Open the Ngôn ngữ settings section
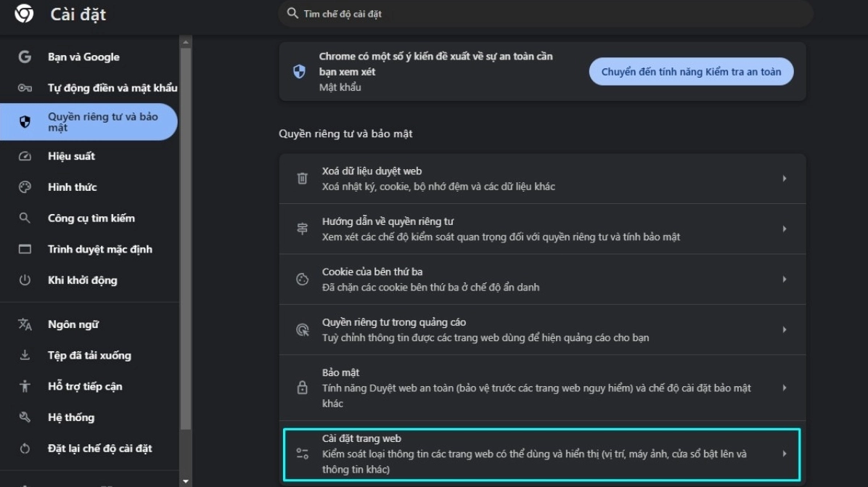868x487 pixels. (71, 324)
